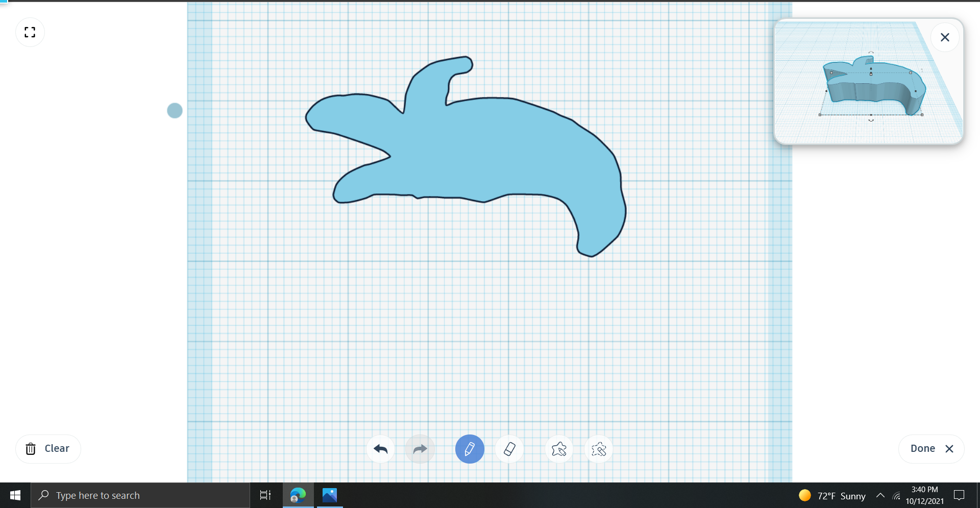980x508 pixels.
Task: Open the Windows Start menu
Action: pos(15,495)
